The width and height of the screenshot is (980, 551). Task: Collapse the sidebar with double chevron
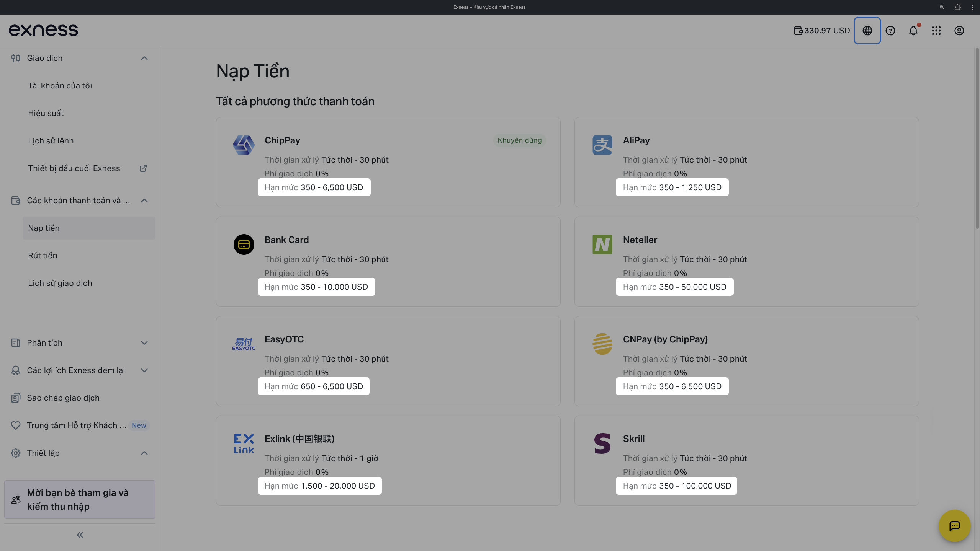tap(80, 535)
